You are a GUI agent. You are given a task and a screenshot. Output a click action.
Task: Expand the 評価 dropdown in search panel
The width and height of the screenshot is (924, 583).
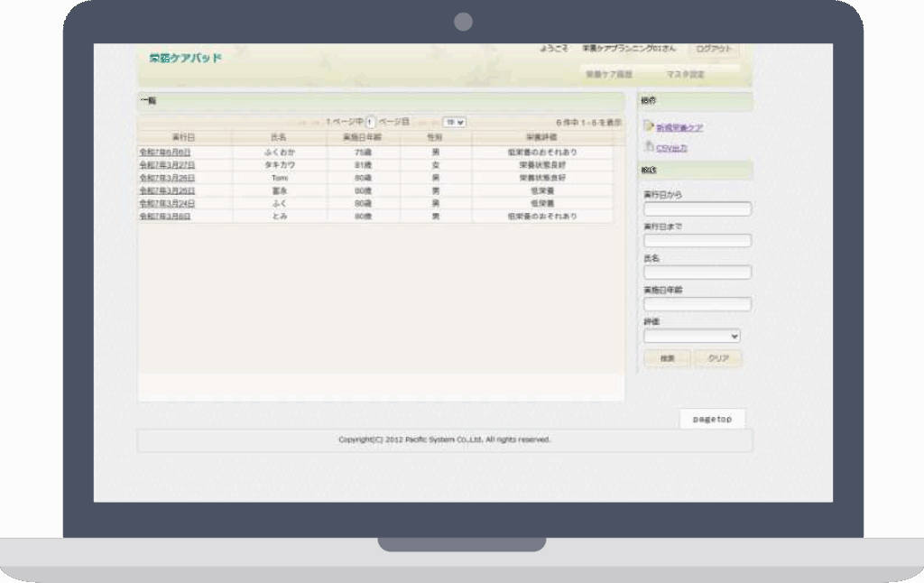click(x=691, y=336)
